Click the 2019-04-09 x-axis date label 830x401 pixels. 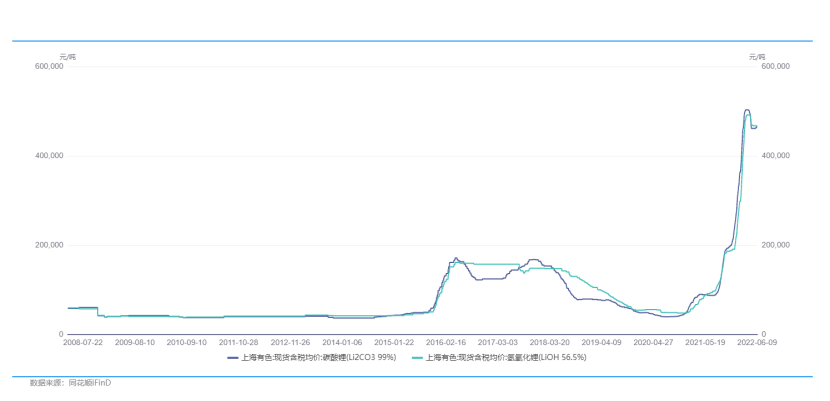coord(602,342)
